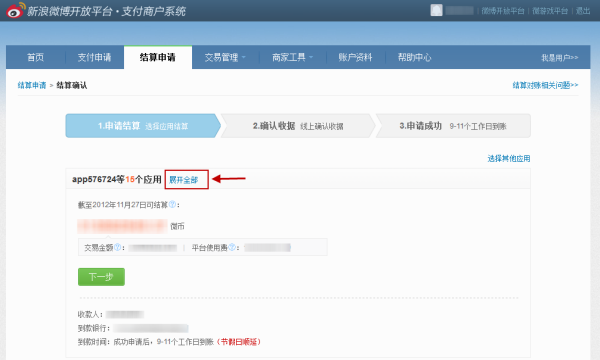Click the green 下一步 button
600x360 pixels.
pyautogui.click(x=101, y=277)
